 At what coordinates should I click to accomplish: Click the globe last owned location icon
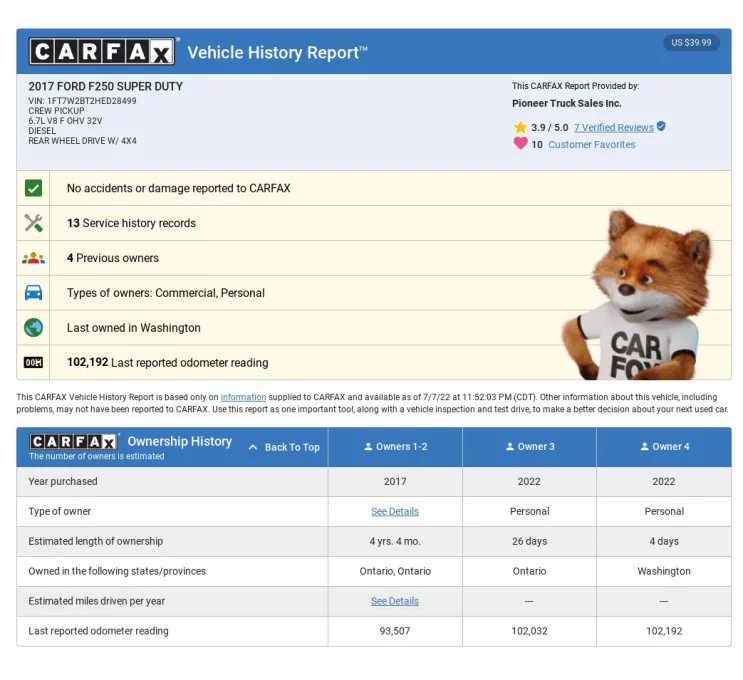pyautogui.click(x=33, y=328)
